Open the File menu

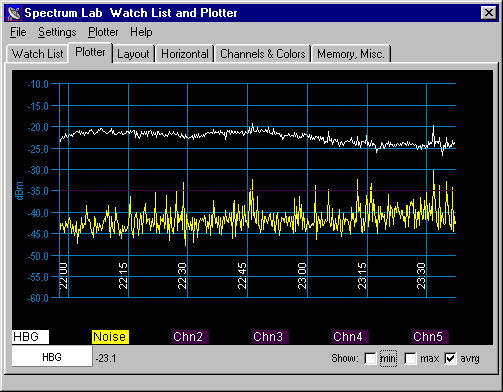tap(18, 32)
